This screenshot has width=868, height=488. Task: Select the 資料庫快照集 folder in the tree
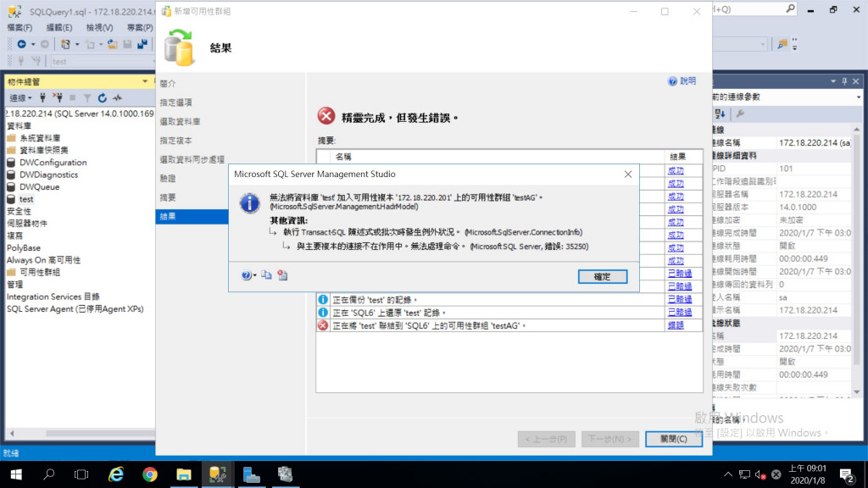click(44, 150)
